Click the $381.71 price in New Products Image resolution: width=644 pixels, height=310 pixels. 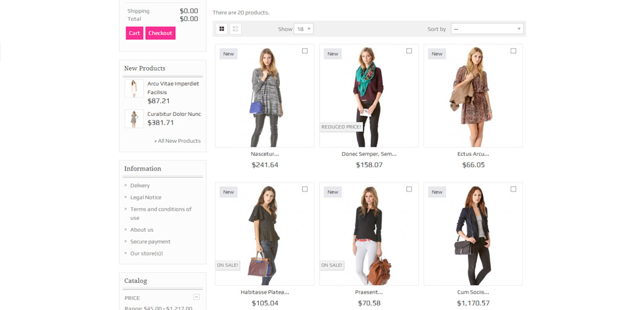[160, 122]
